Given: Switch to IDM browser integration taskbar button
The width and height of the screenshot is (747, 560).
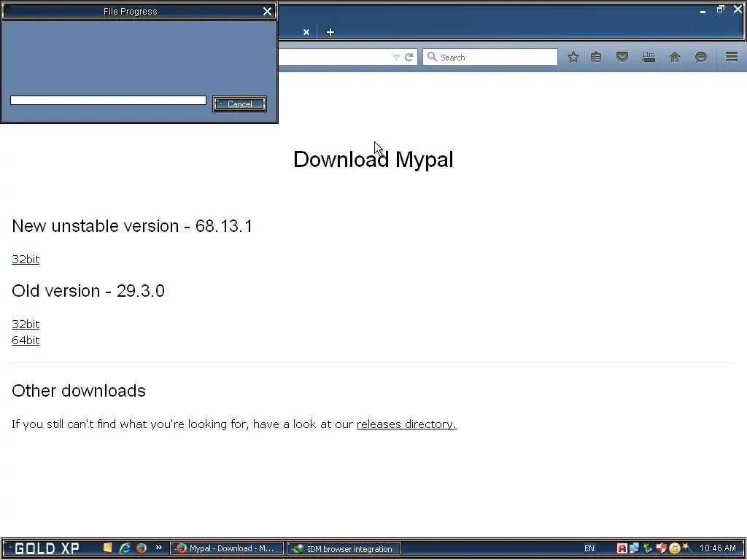Looking at the screenshot, I should pos(344,548).
